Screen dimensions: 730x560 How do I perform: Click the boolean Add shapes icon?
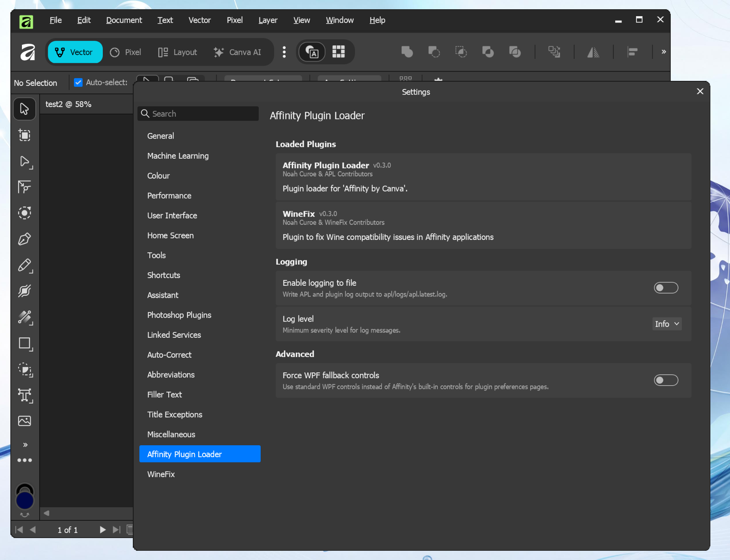pyautogui.click(x=407, y=52)
